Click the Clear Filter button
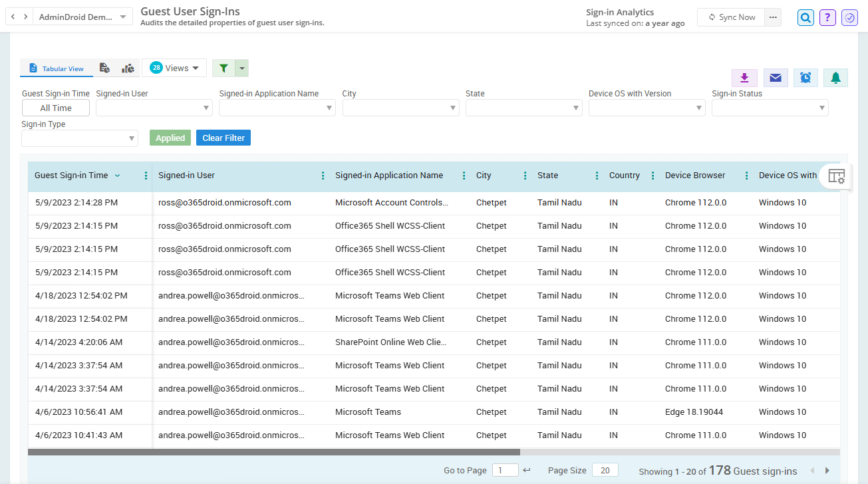This screenshot has width=868, height=484. (x=223, y=138)
